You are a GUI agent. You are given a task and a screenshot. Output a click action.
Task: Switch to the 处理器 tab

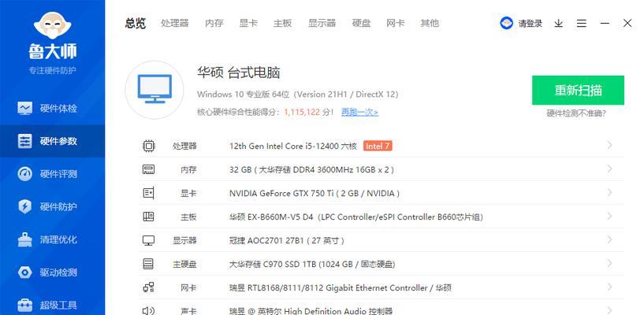(174, 24)
